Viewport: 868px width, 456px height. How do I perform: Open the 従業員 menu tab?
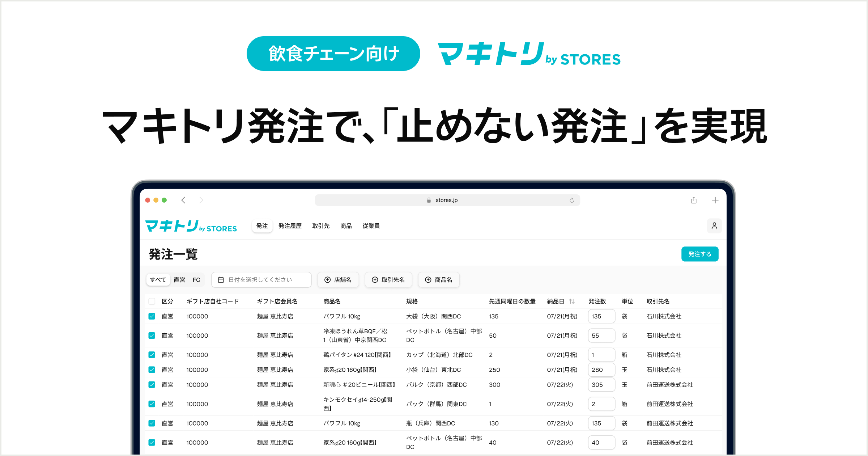click(x=371, y=226)
